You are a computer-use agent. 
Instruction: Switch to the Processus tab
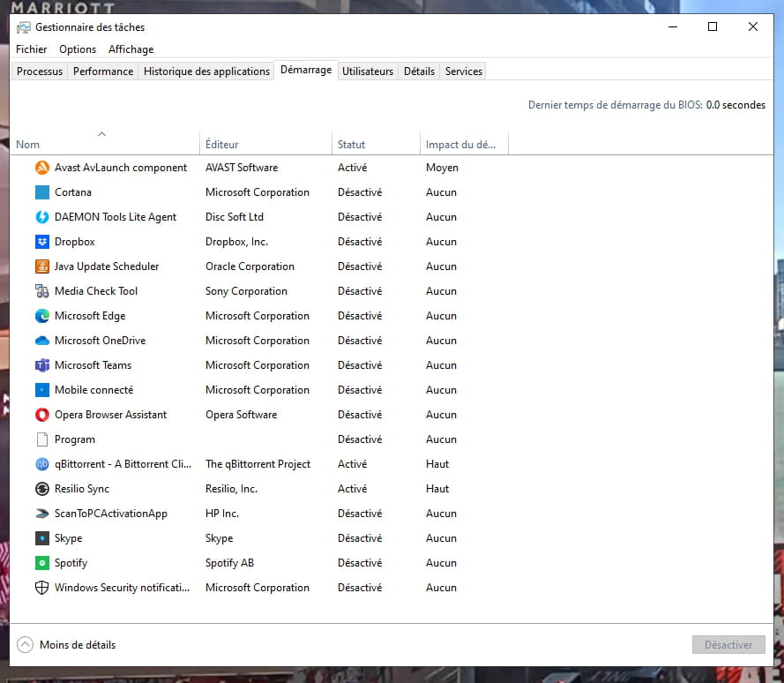click(40, 71)
